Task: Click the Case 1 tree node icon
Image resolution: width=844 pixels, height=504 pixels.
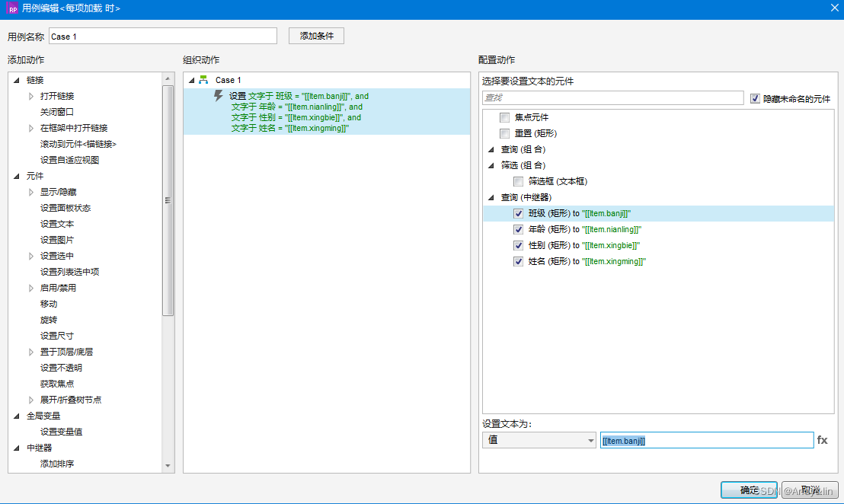Action: point(203,80)
